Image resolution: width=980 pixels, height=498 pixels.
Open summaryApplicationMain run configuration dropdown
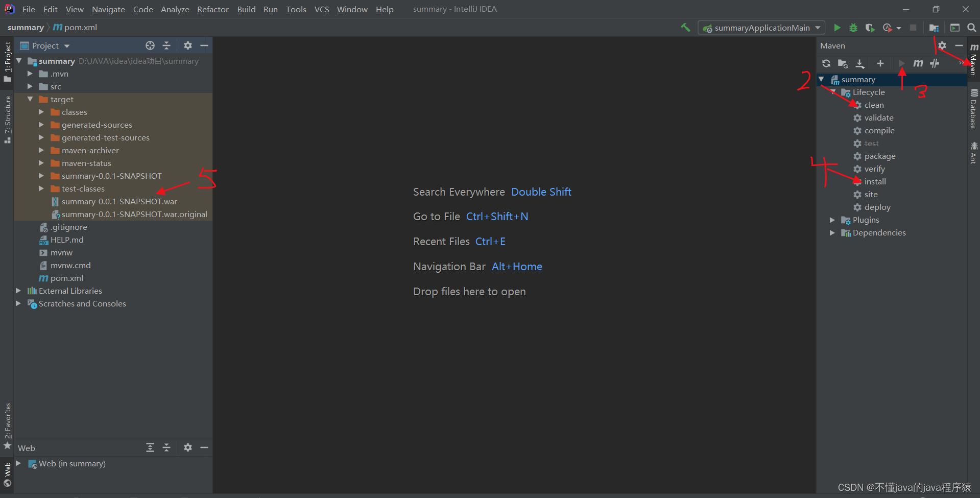click(x=760, y=28)
